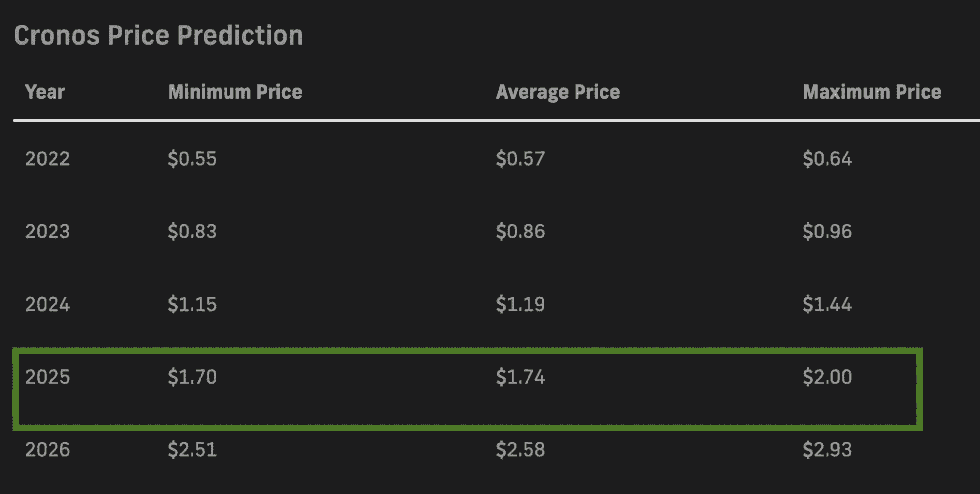This screenshot has height=494, width=980.
Task: Select the highlighted 2025 year cell
Action: [x=48, y=377]
